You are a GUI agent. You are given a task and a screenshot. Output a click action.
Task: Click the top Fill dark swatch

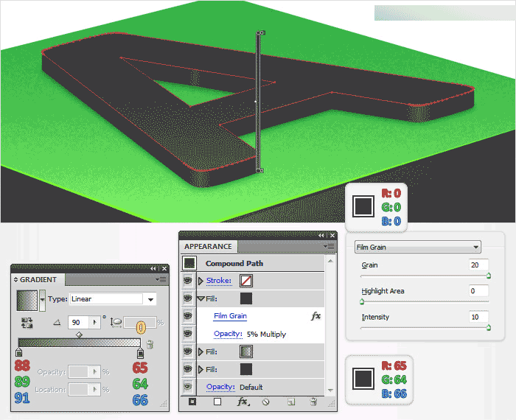coord(246,298)
